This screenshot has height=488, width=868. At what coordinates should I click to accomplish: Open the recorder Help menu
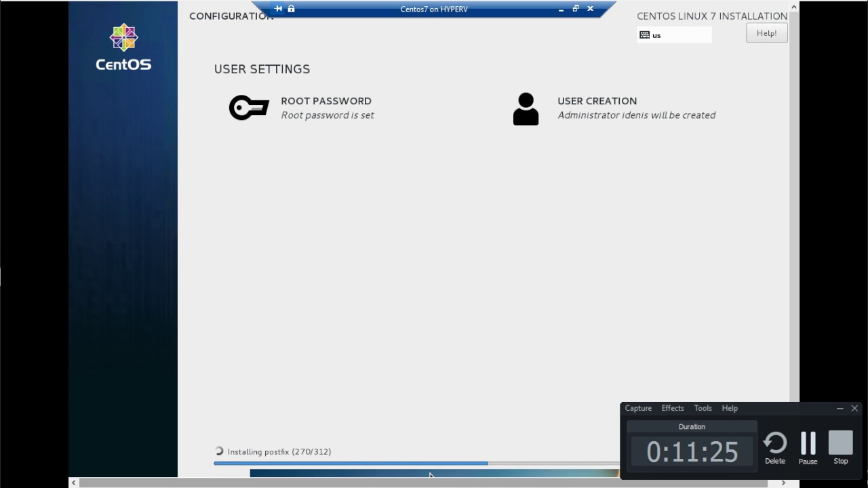pyautogui.click(x=730, y=408)
